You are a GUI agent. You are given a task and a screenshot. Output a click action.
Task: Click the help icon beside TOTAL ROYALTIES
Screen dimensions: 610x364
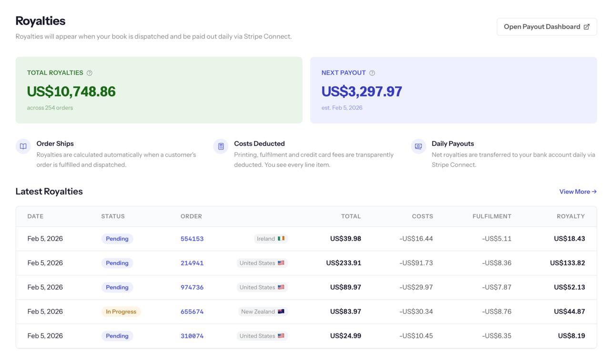90,72
